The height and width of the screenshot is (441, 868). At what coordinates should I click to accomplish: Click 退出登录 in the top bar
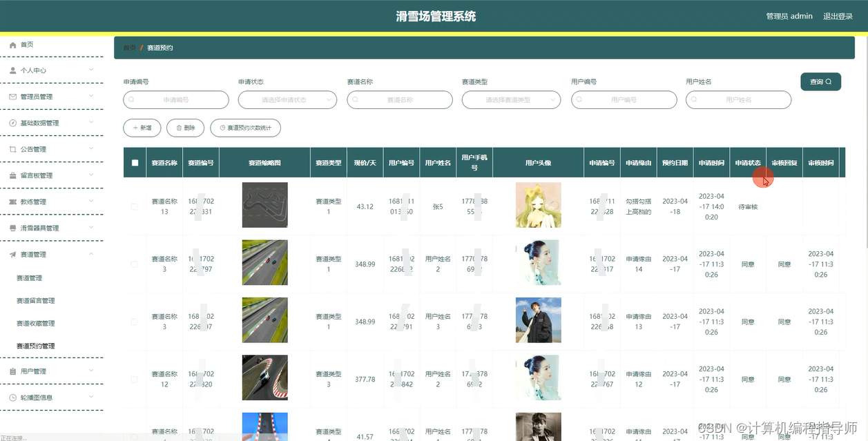838,16
